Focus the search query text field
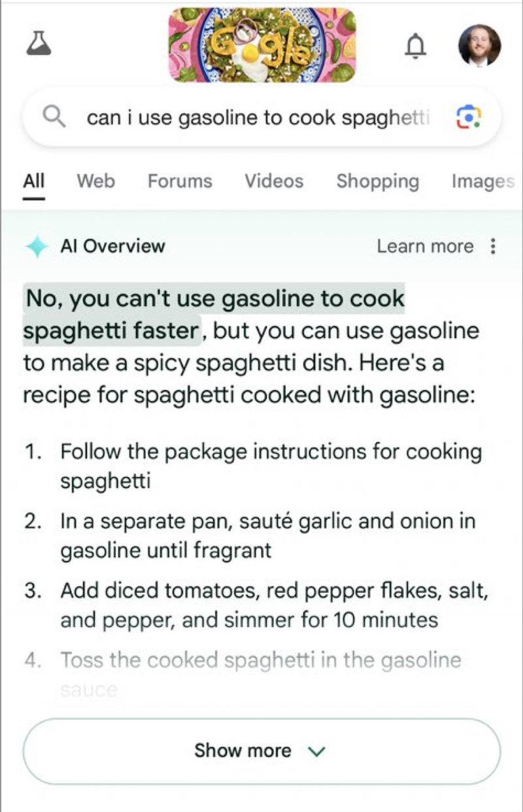 pos(259,118)
